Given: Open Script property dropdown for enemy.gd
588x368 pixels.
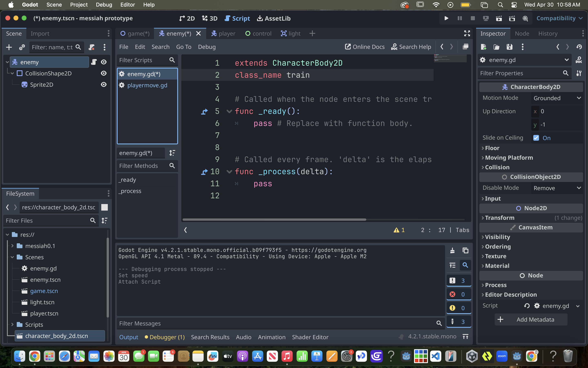Looking at the screenshot, I should click(x=578, y=306).
